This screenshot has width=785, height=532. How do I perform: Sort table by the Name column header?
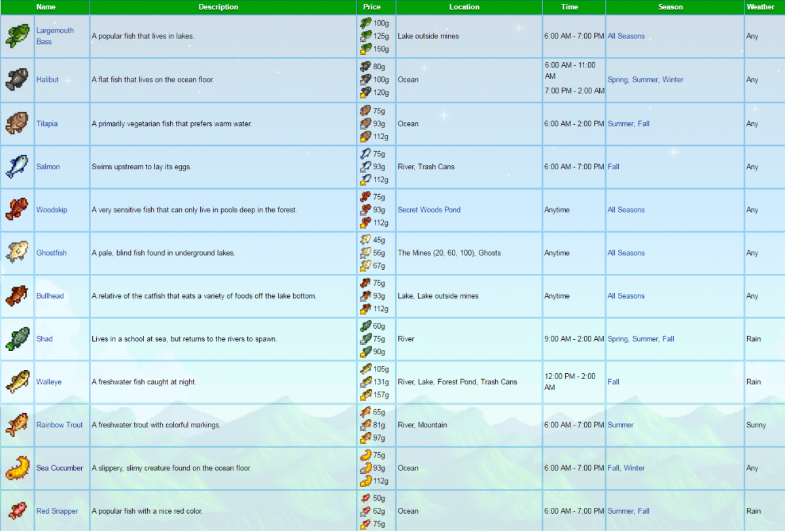click(x=46, y=7)
